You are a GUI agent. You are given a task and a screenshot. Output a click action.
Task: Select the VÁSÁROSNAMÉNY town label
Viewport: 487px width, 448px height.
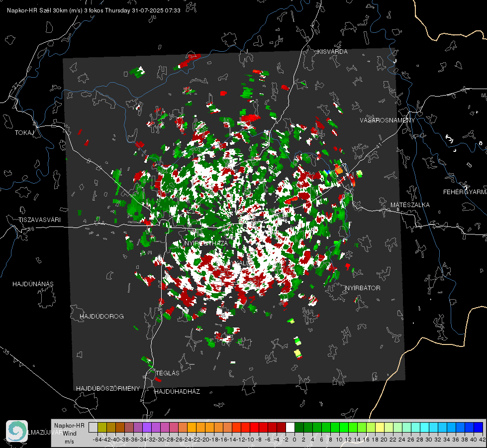point(388,120)
